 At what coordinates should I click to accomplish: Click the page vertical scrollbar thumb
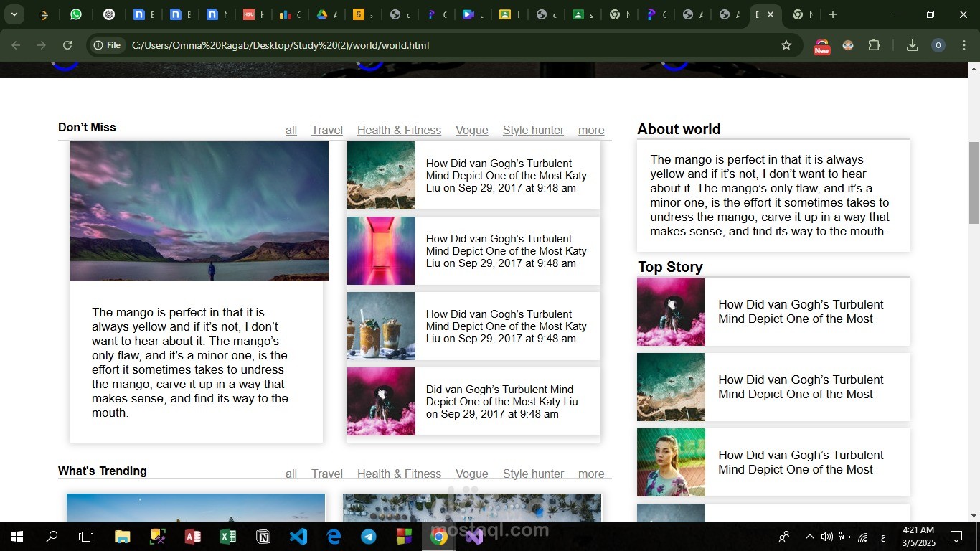click(974, 183)
